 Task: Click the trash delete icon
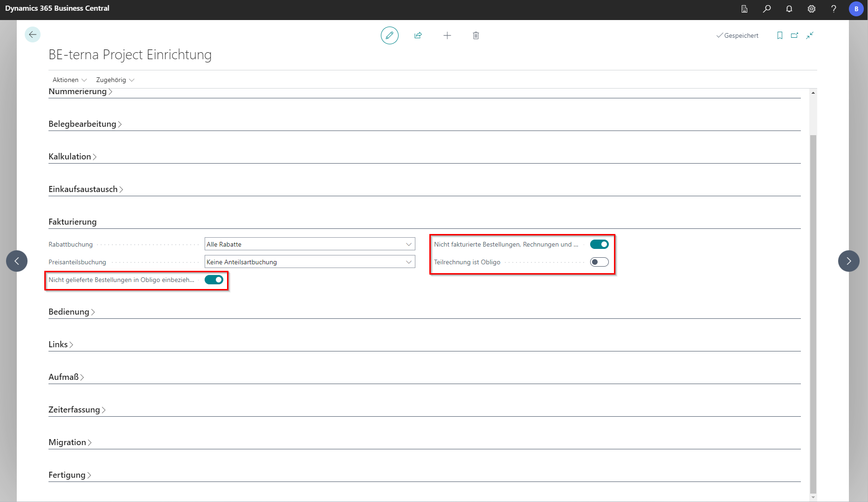pos(475,35)
